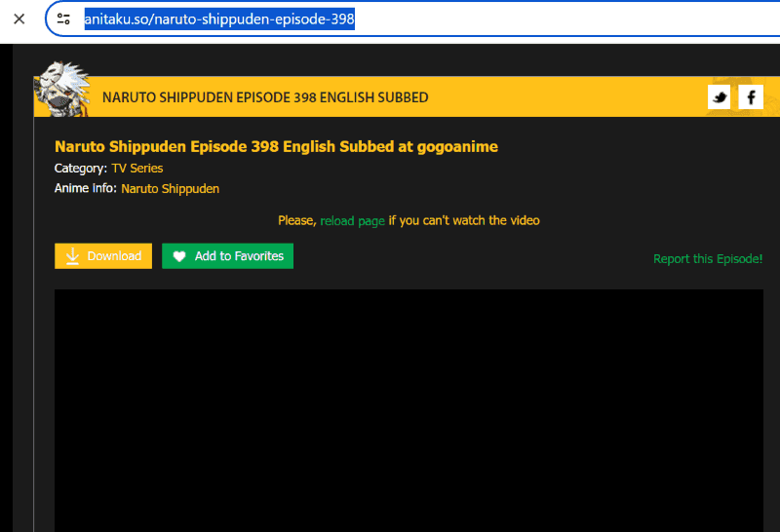The height and width of the screenshot is (532, 780).
Task: Click the Add to Favorites button
Action: click(227, 256)
